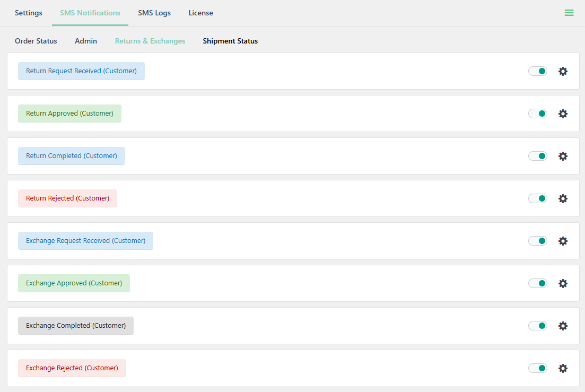Go to the License tab

(200, 13)
